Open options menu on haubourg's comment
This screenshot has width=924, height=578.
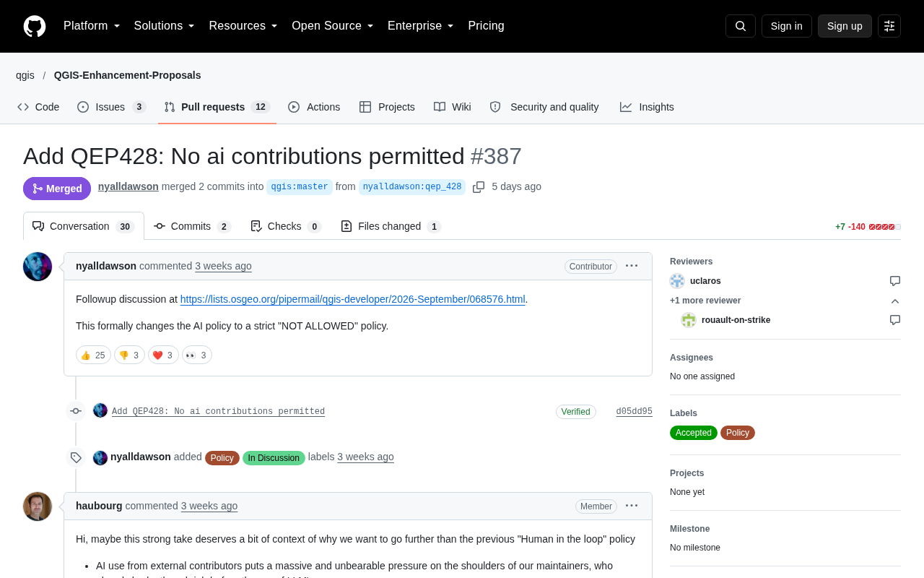[632, 506]
